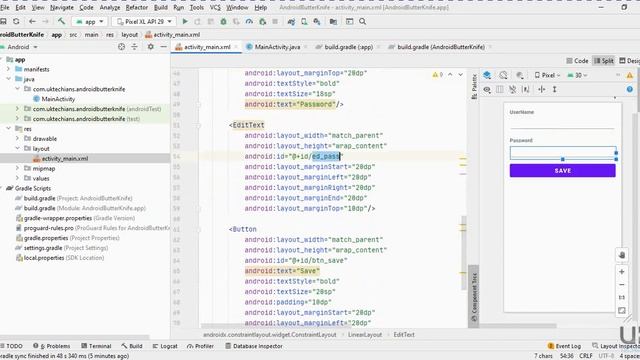Open the Profiler tool window

(x=200, y=346)
